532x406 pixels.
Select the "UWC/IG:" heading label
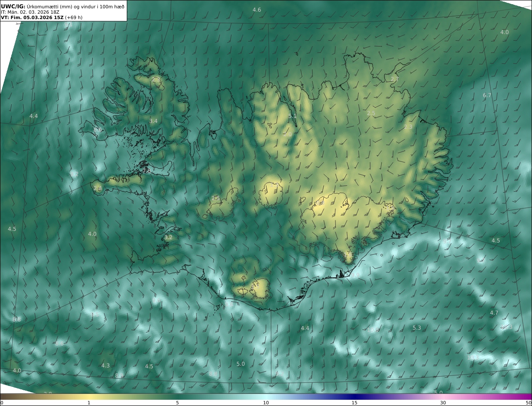[13, 7]
